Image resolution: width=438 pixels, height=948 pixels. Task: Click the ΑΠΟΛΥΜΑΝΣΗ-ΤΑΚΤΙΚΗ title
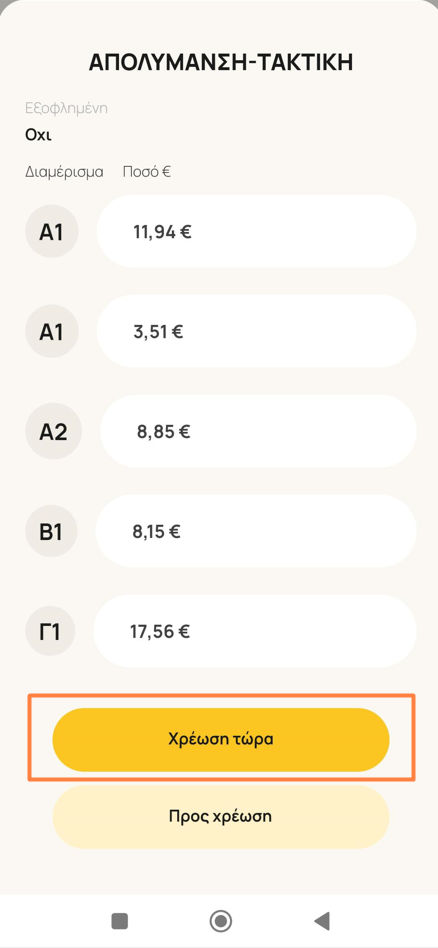click(221, 63)
